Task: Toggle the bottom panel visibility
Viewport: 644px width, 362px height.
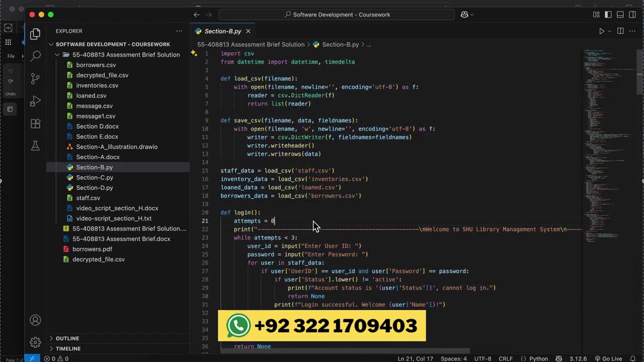Action: [x=620, y=15]
